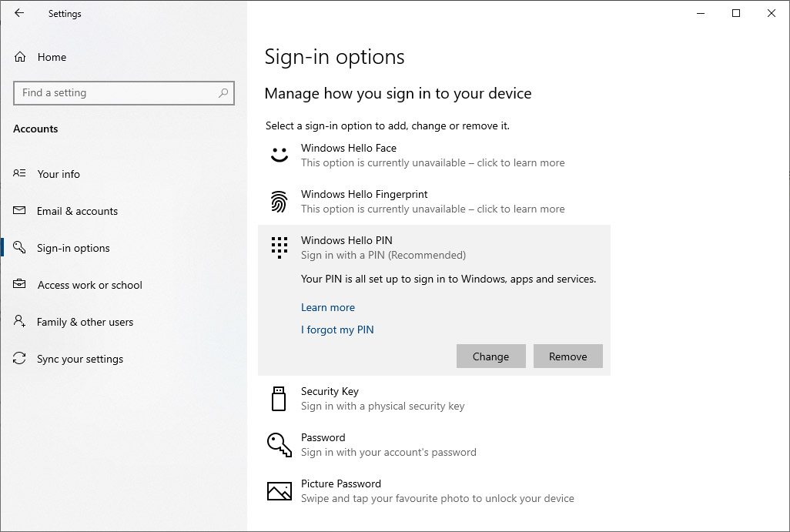Click the Find a setting search box
This screenshot has height=532, width=790.
[124, 92]
